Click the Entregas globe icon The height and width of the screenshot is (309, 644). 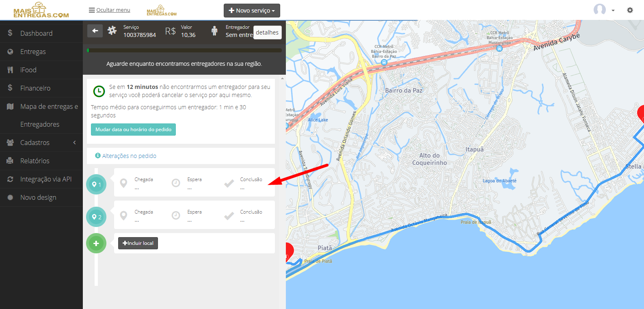[10, 52]
